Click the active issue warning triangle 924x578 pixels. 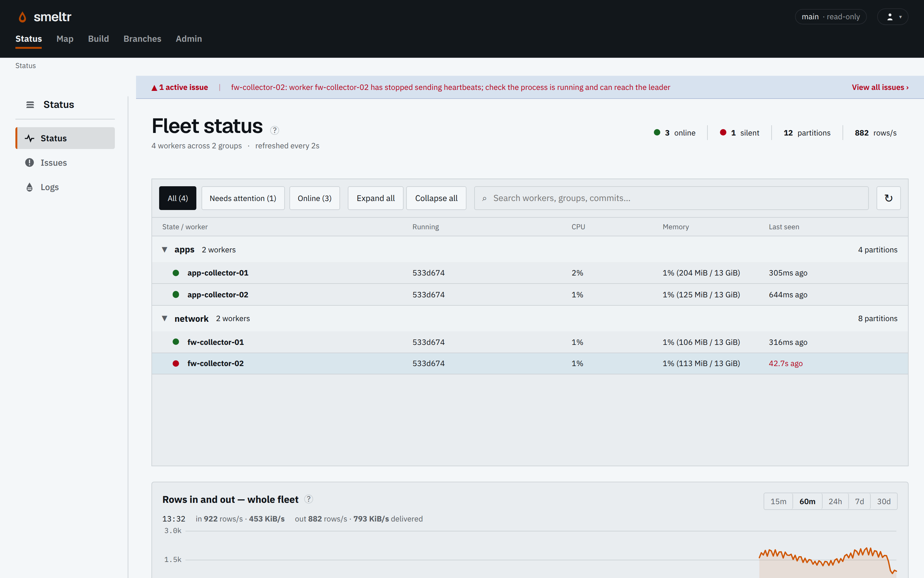pyautogui.click(x=154, y=88)
